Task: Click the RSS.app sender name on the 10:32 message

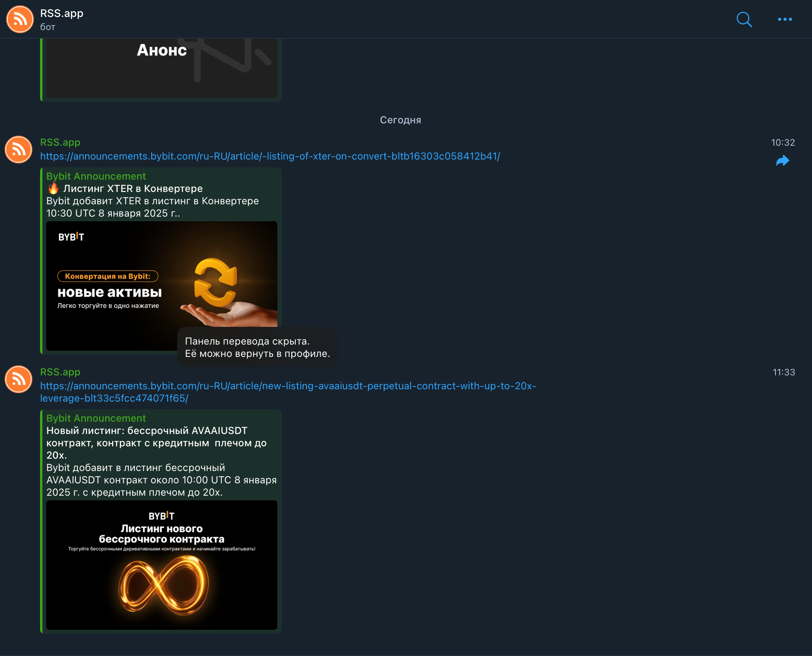Action: pos(60,142)
